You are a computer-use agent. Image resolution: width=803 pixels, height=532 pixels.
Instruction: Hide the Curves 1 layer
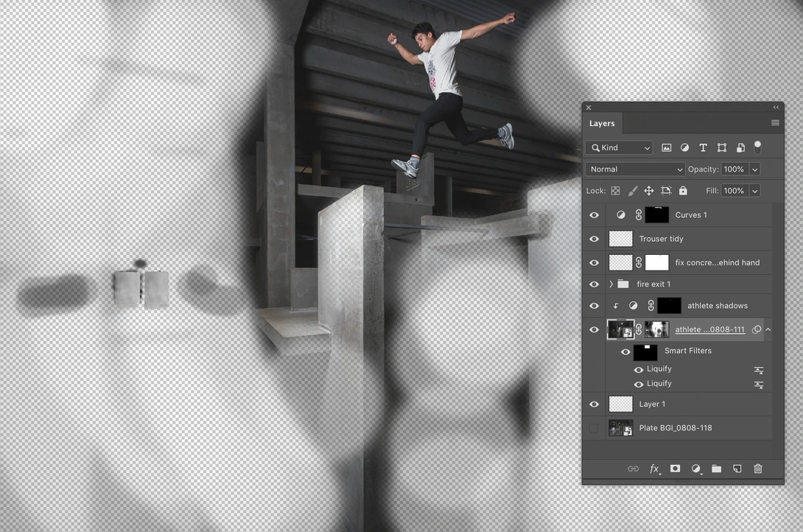point(594,215)
